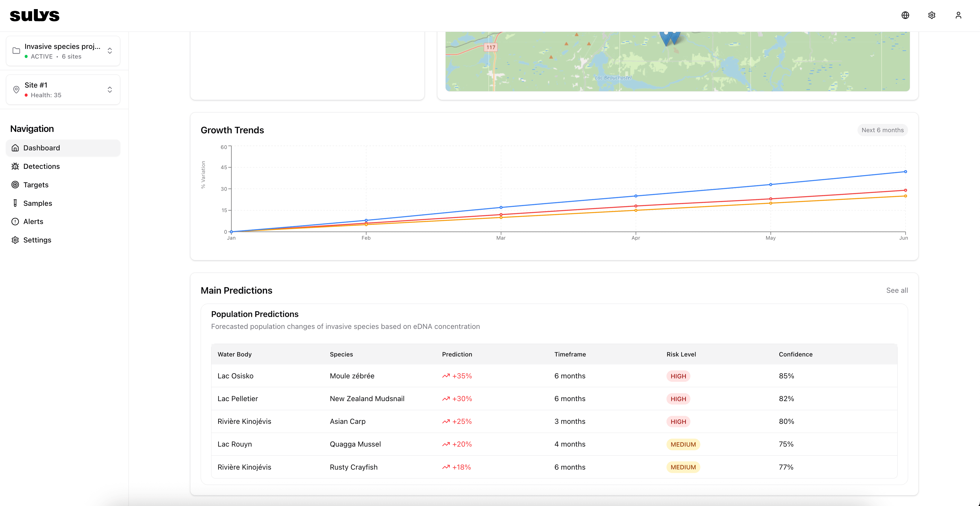980x506 pixels.
Task: Click the MEDIUM risk badge for Lac Rouyn
Action: coord(683,444)
